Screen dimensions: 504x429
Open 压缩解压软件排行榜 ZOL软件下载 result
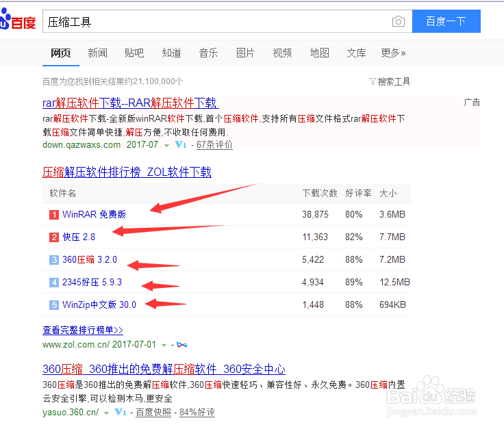127,172
